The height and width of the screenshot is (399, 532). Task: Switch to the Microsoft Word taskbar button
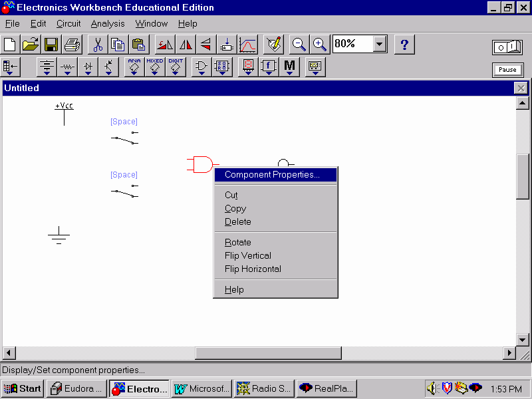point(202,388)
